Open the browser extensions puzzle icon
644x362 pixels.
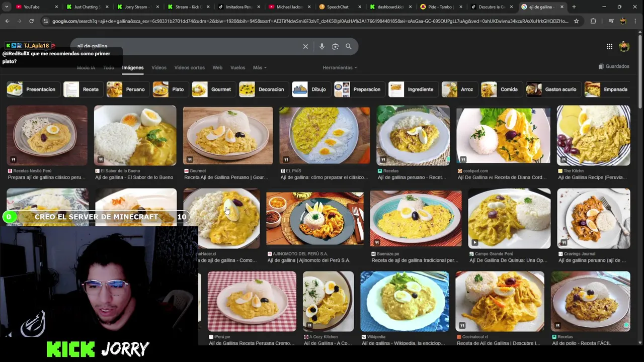593,21
